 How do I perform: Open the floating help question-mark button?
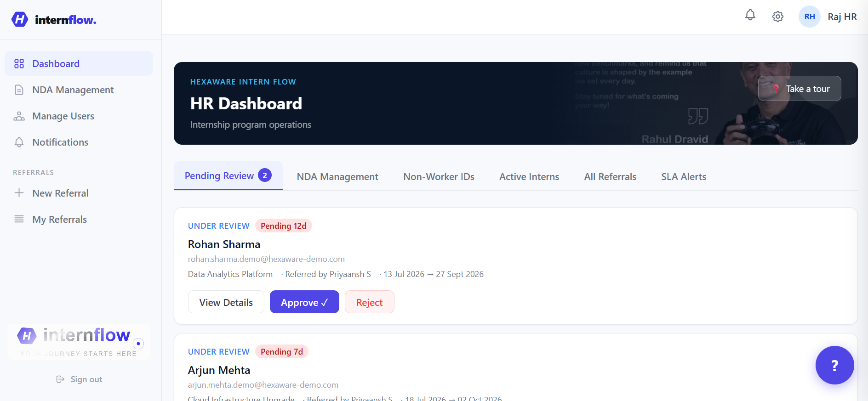pyautogui.click(x=834, y=365)
